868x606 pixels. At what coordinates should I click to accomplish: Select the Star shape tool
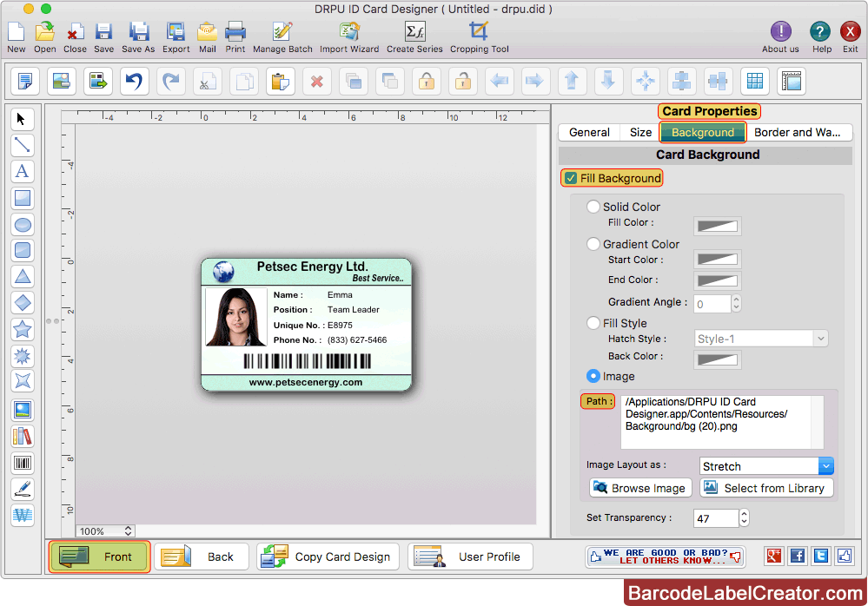(23, 329)
